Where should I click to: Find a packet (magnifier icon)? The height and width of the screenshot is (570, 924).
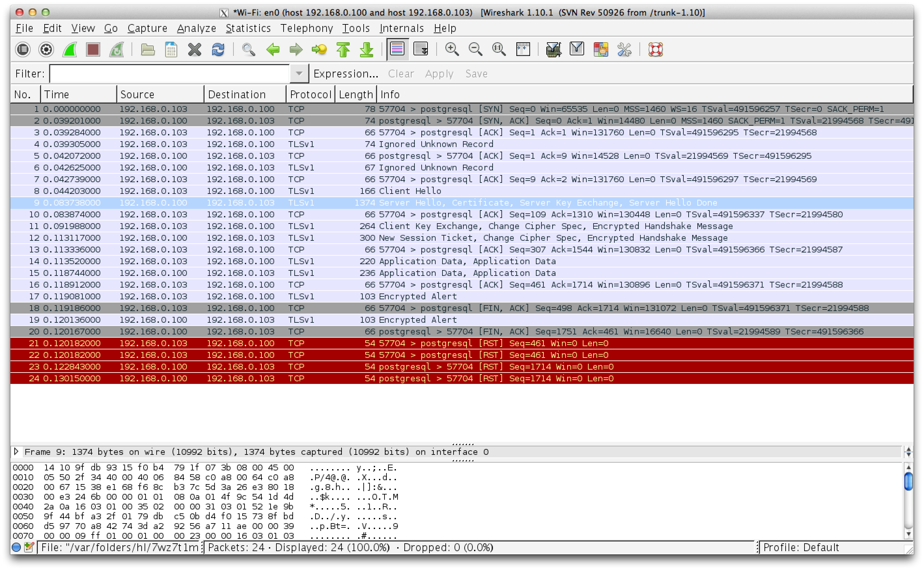tap(248, 49)
